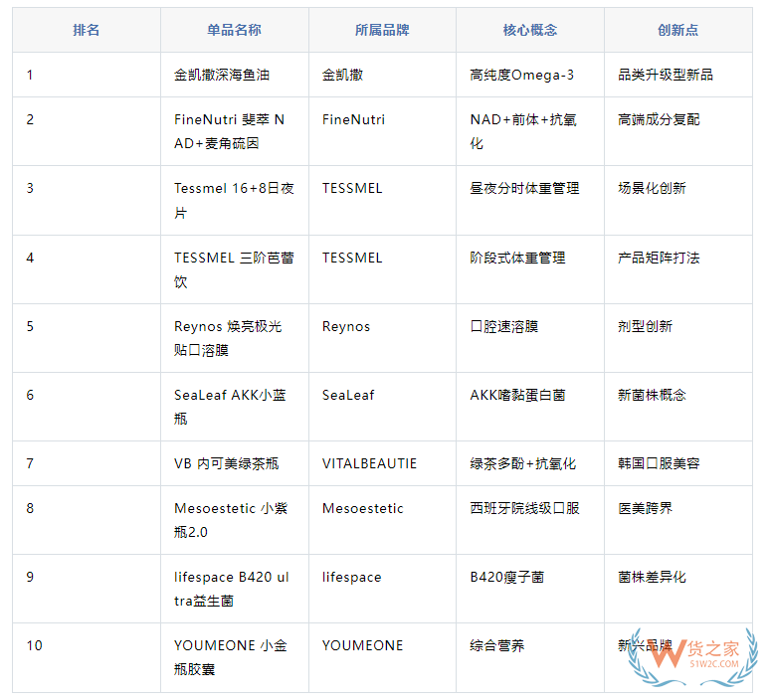Viewport: 770px width, 700px height.
Task: Click the 金凯撒 brand cell
Action: (382, 75)
